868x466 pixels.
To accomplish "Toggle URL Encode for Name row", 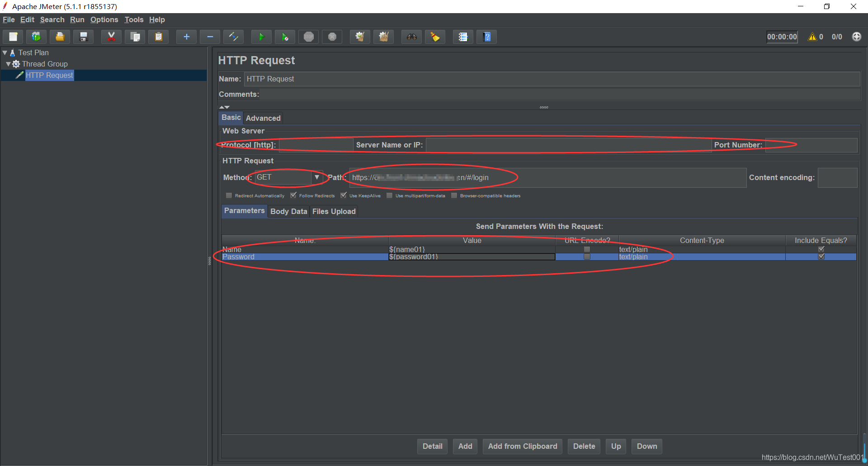I will coord(587,249).
